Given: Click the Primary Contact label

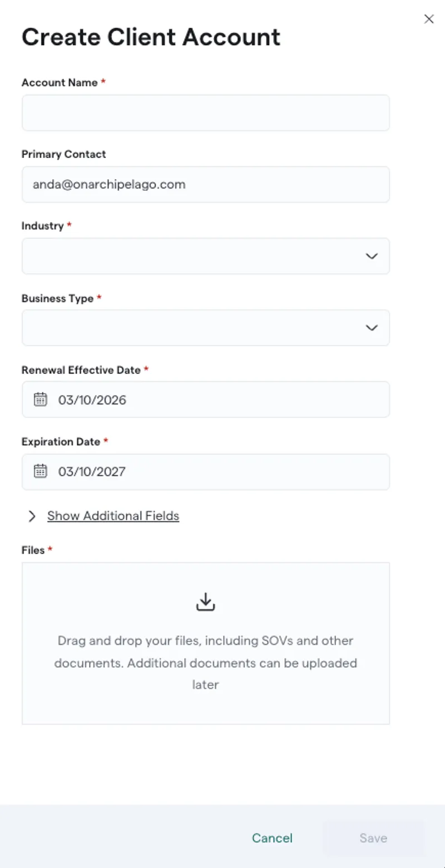Looking at the screenshot, I should click(x=63, y=154).
